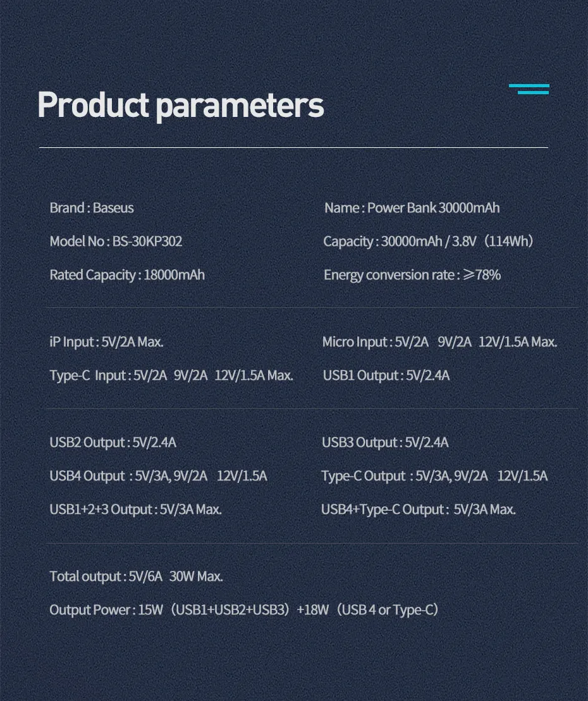Click the USB4+Type-C Output line
The width and height of the screenshot is (588, 701).
pyautogui.click(x=419, y=509)
